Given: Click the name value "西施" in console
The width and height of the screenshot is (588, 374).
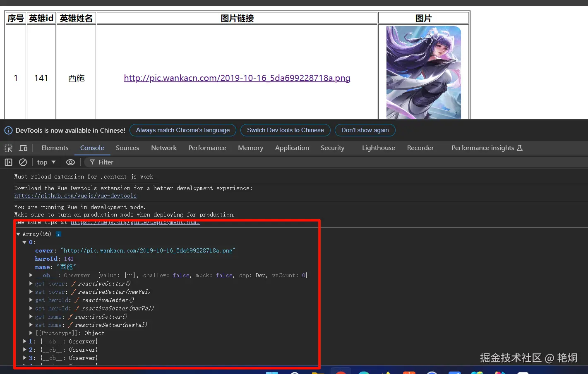Looking at the screenshot, I should (66, 267).
